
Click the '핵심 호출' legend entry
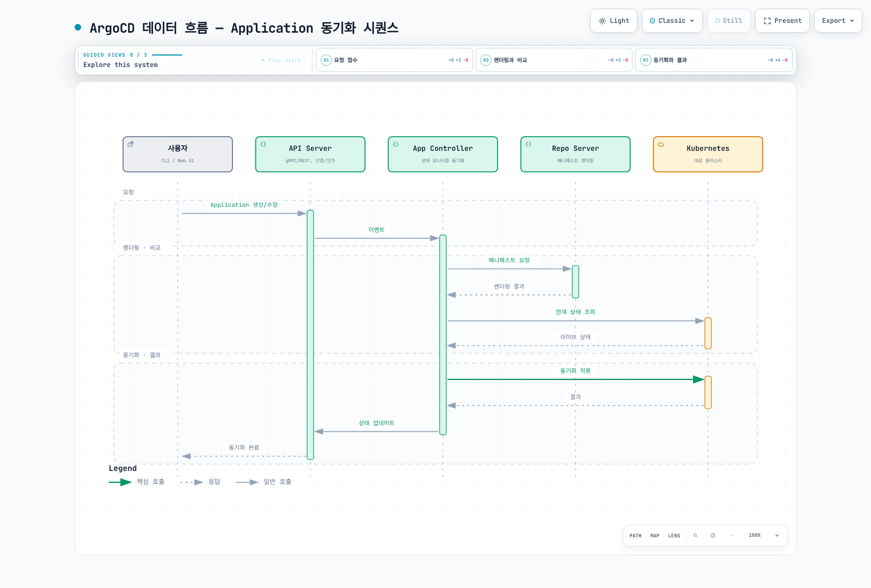click(137, 482)
